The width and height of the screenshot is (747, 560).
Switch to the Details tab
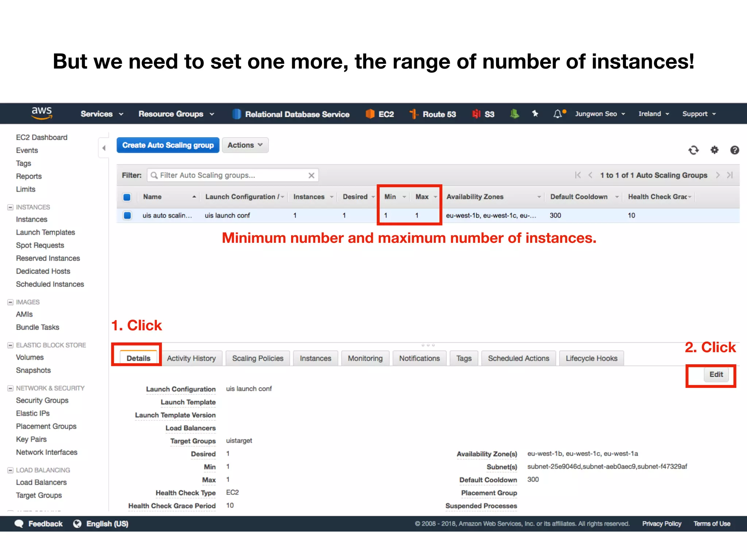click(138, 358)
